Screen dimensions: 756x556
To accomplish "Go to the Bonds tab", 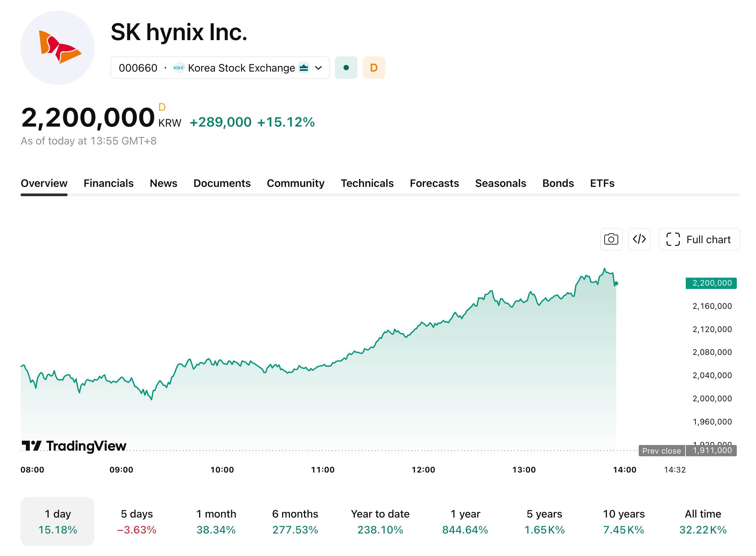I will click(558, 183).
